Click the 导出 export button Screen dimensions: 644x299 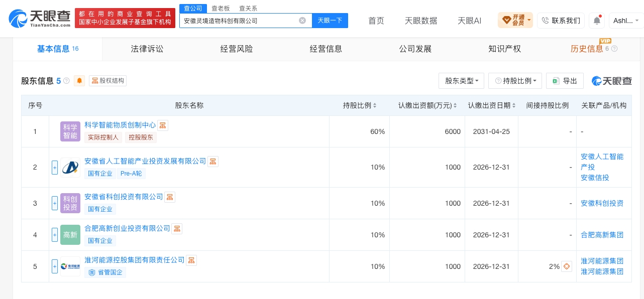click(x=565, y=81)
